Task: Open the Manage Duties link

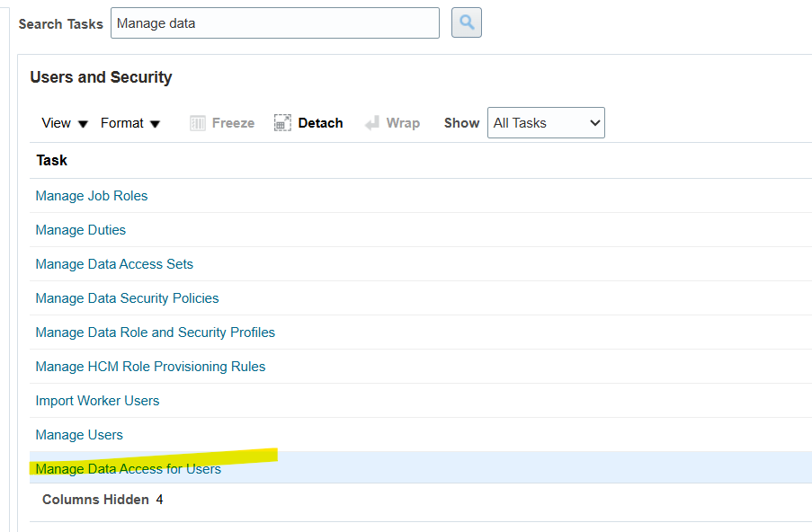Action: click(x=81, y=230)
